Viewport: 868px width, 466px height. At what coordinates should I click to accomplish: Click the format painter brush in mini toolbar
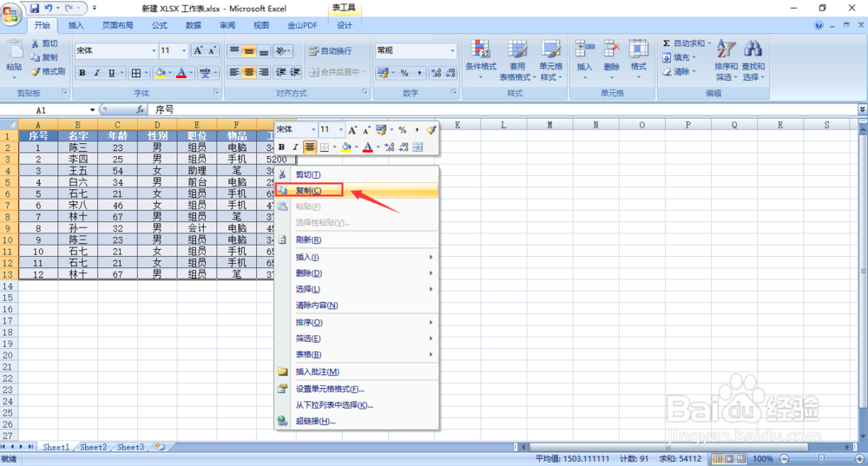[431, 130]
